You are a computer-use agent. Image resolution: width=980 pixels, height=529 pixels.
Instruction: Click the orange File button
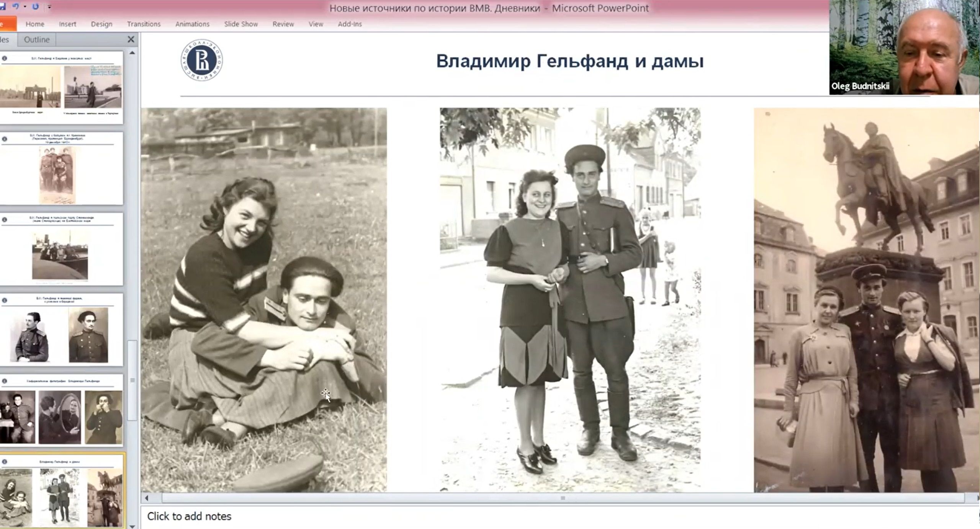point(7,24)
